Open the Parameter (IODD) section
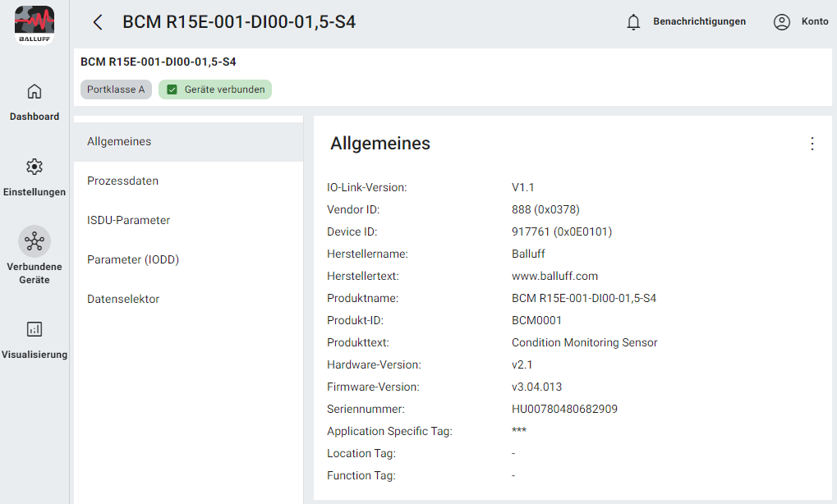 (132, 259)
